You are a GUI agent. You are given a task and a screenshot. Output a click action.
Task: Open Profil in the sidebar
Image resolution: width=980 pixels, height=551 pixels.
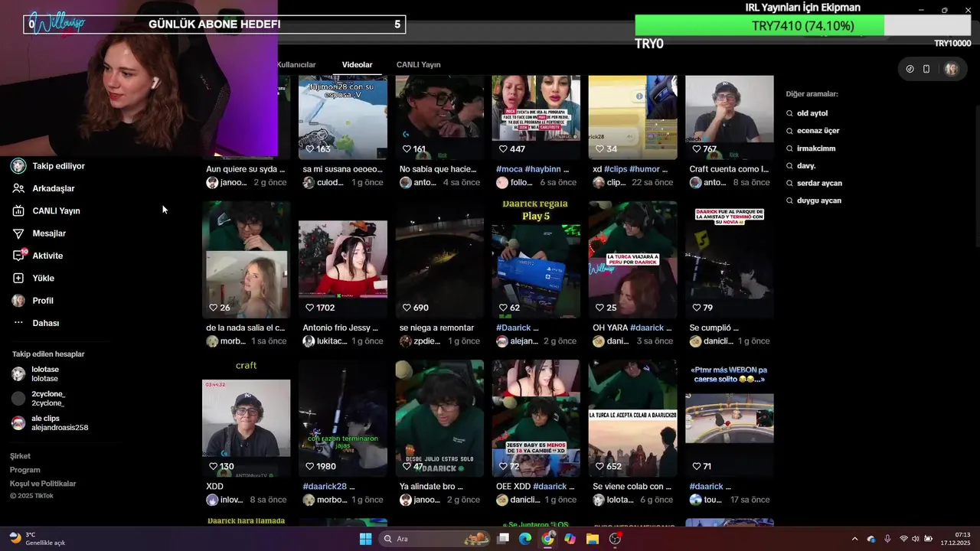32,301
